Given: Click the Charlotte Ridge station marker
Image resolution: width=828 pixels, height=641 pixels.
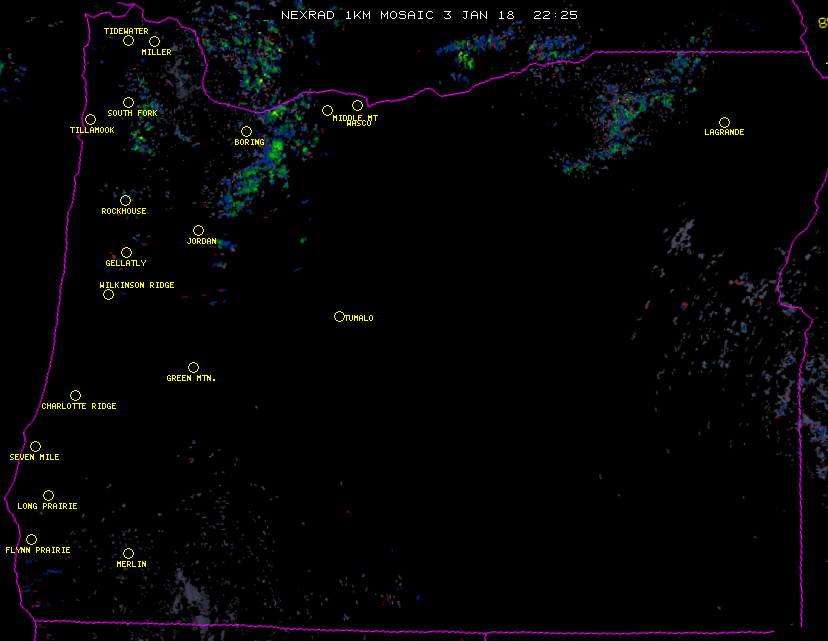Looking at the screenshot, I should coord(75,395).
